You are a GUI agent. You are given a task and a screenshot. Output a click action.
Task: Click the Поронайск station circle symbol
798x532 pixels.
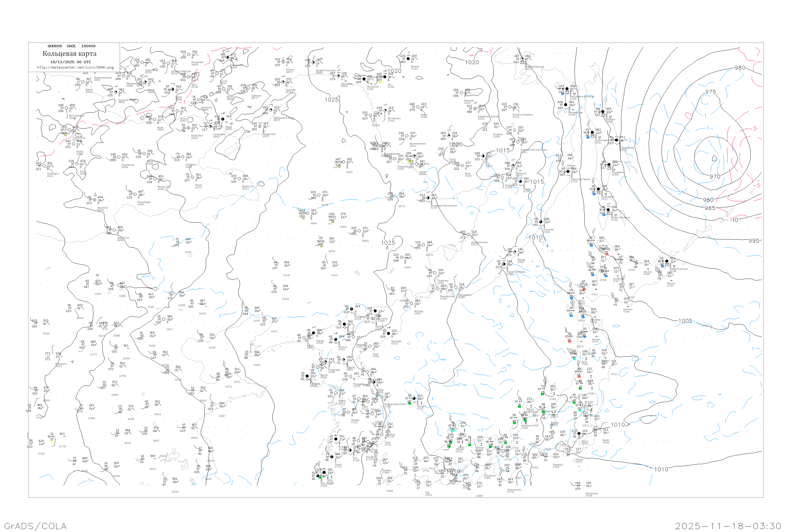609,165
